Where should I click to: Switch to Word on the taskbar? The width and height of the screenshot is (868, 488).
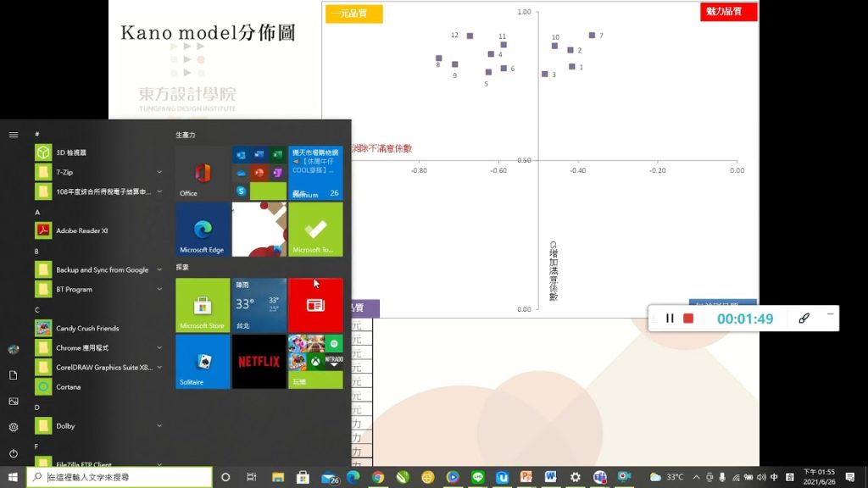(550, 477)
